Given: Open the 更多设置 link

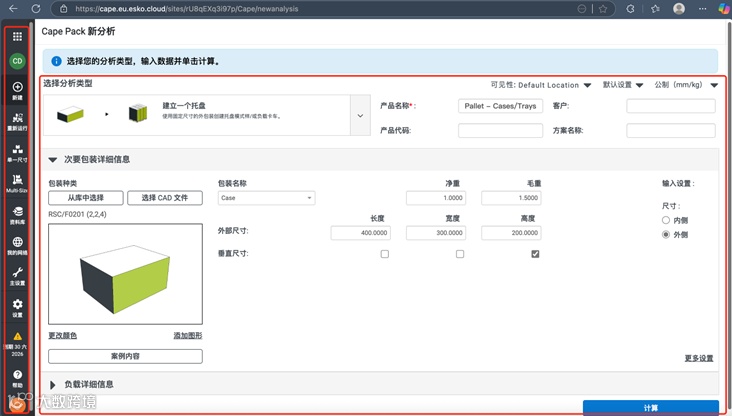Looking at the screenshot, I should pyautogui.click(x=699, y=358).
